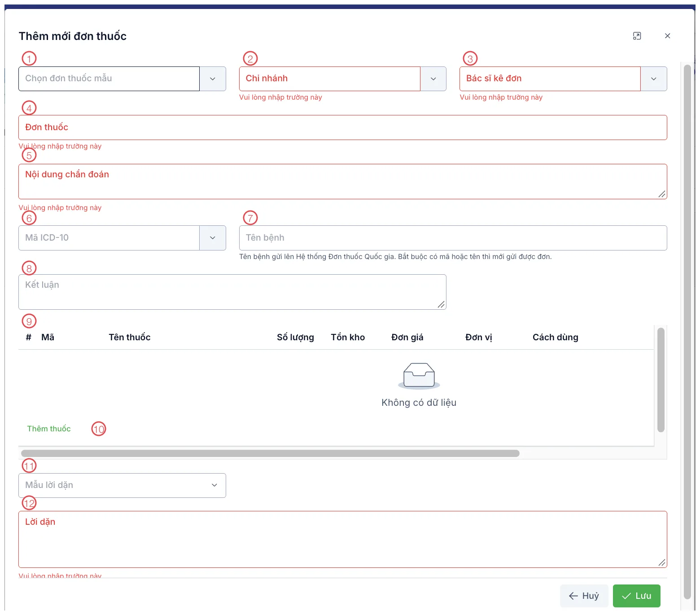Click the Không có dữ liệu text
700x615 pixels.
tap(419, 403)
